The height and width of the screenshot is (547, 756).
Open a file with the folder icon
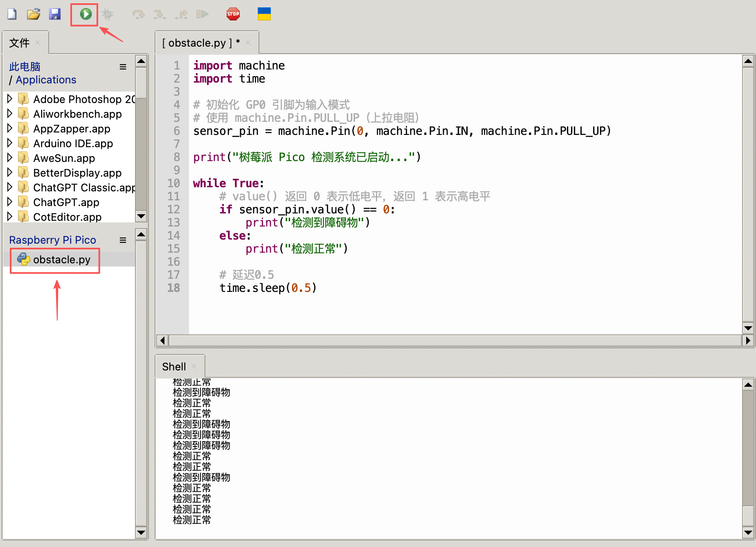[x=34, y=14]
